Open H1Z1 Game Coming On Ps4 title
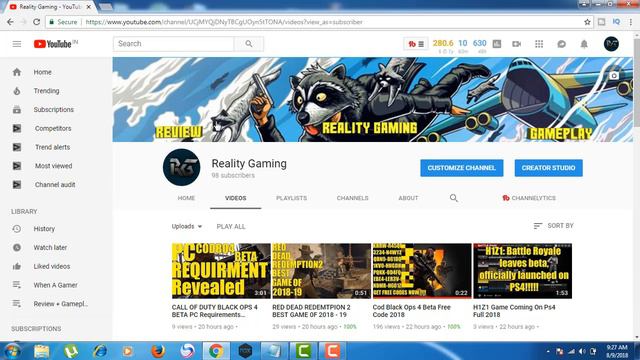 [514, 311]
